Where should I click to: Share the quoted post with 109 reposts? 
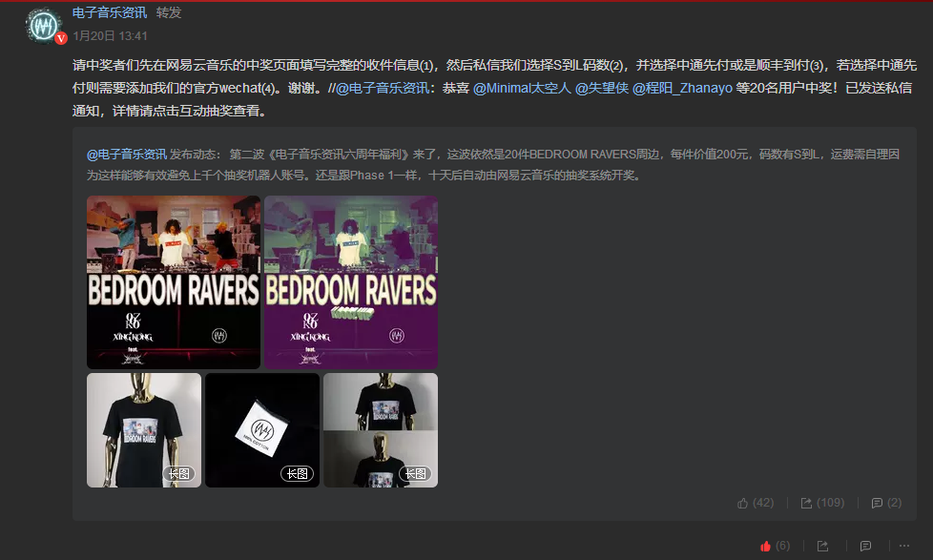tap(822, 503)
